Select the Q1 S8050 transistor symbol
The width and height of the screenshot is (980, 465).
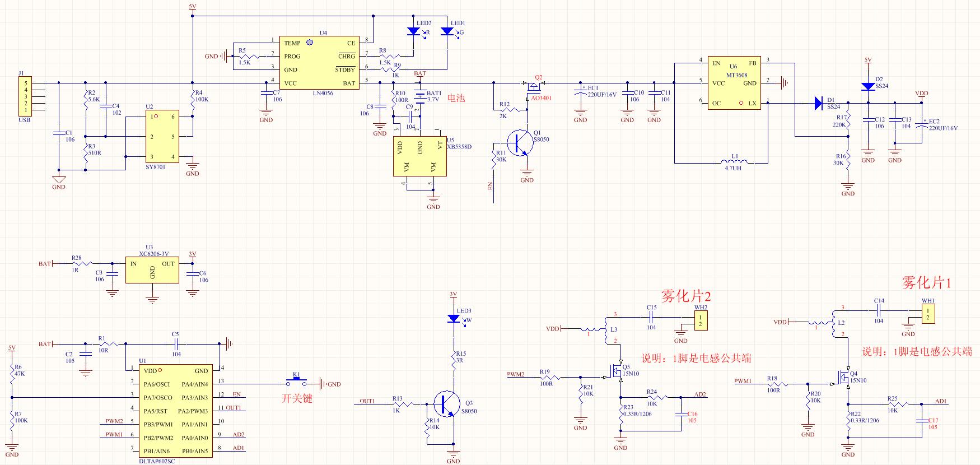tap(521, 143)
